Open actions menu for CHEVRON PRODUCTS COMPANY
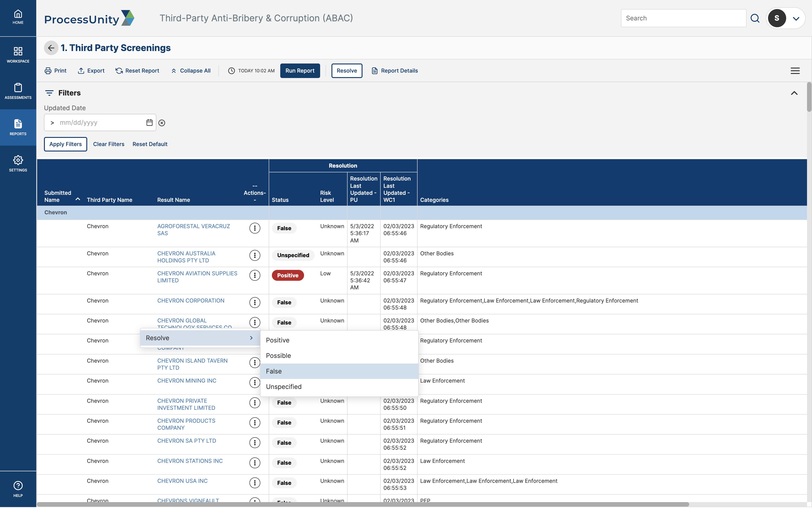The image size is (812, 508). pyautogui.click(x=255, y=423)
